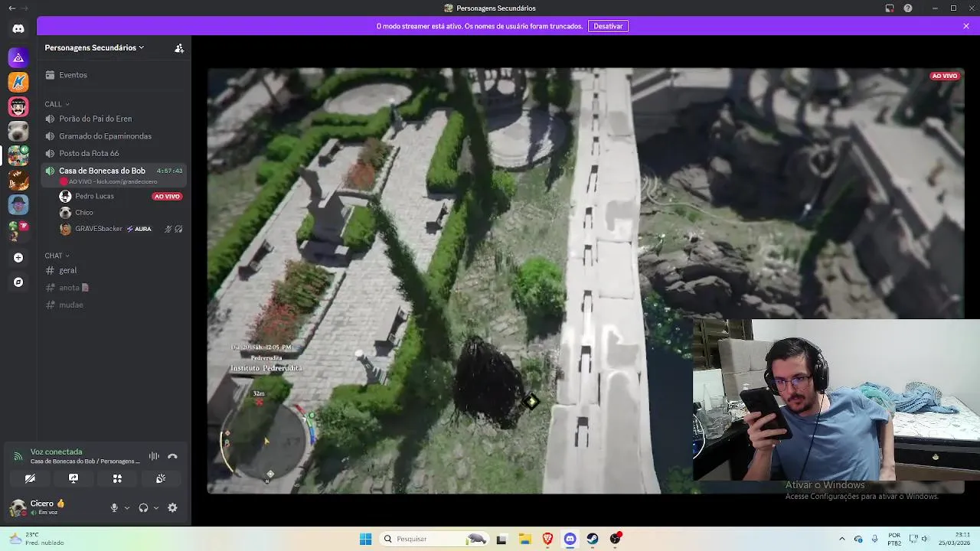Click the AO VIVO badge on the stream
The image size is (980, 551).
pos(945,76)
